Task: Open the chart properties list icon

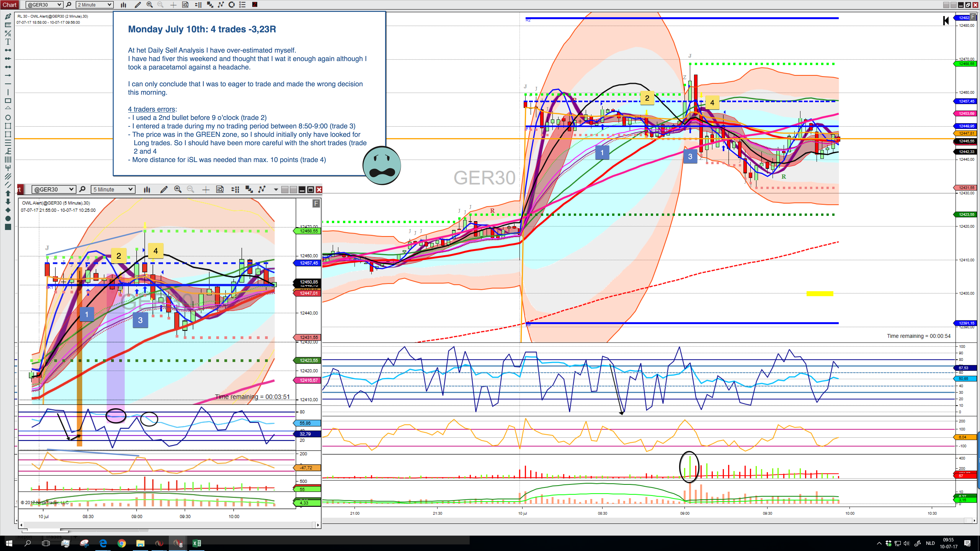Action: [x=242, y=5]
